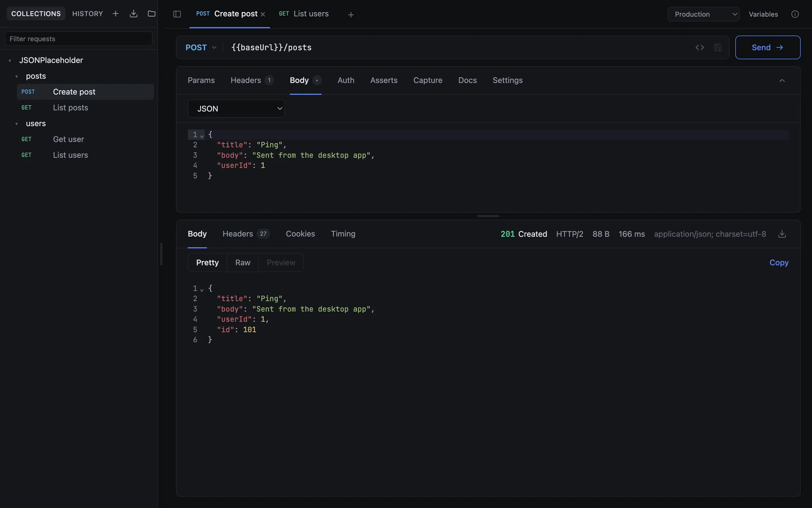Viewport: 812px width, 508px height.
Task: Open the Get user request
Action: (85, 139)
